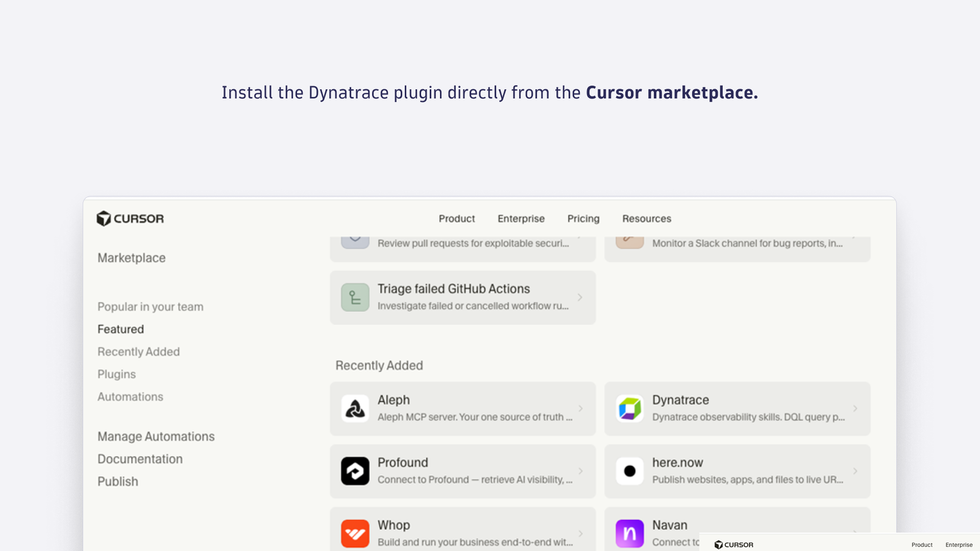Open the Aleph plugin icon

pos(355,409)
